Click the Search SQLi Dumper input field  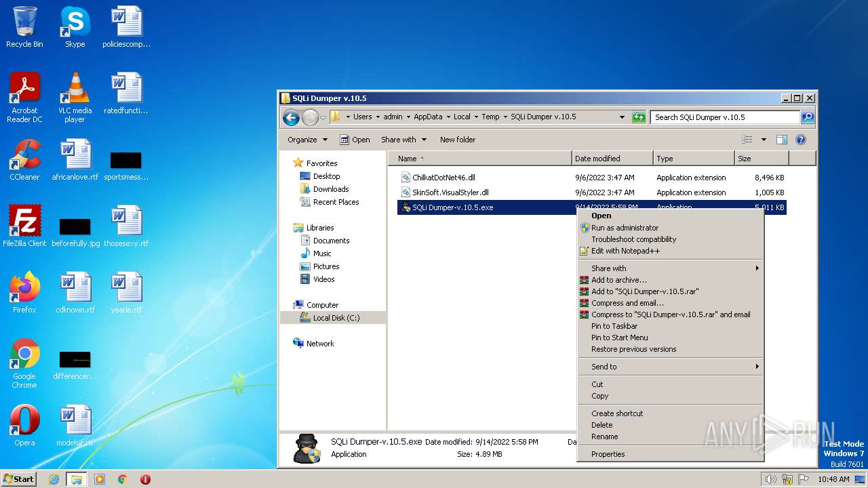725,117
